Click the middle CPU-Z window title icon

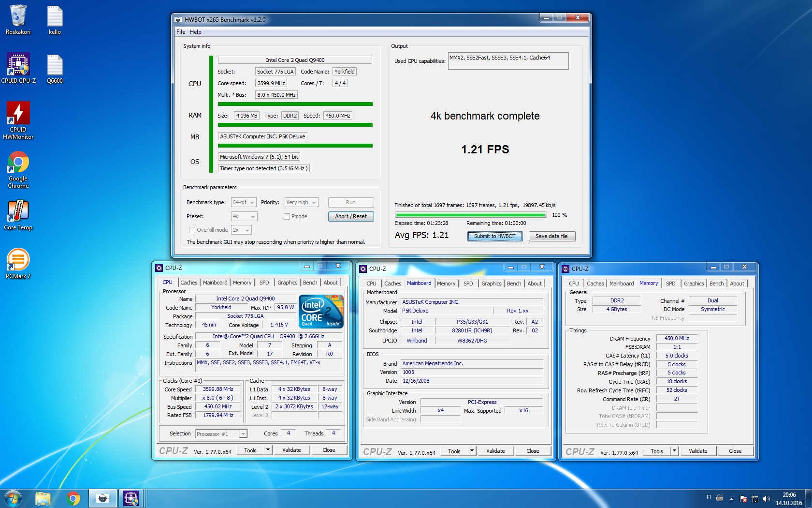[363, 269]
